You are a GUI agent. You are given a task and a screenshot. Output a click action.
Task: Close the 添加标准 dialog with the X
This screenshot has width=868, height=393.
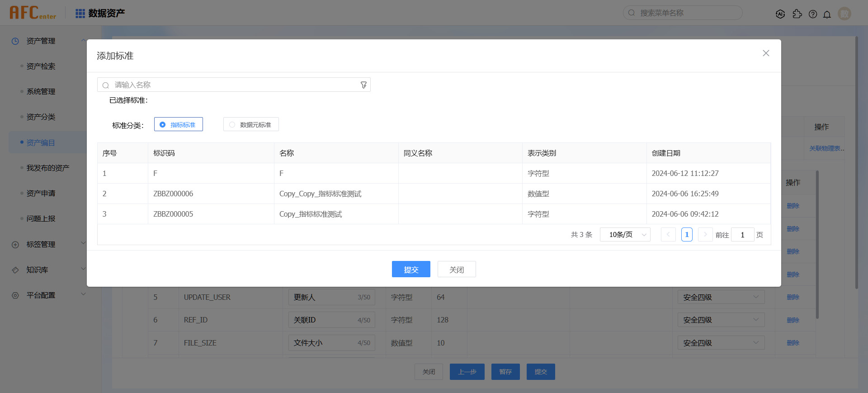click(x=766, y=53)
